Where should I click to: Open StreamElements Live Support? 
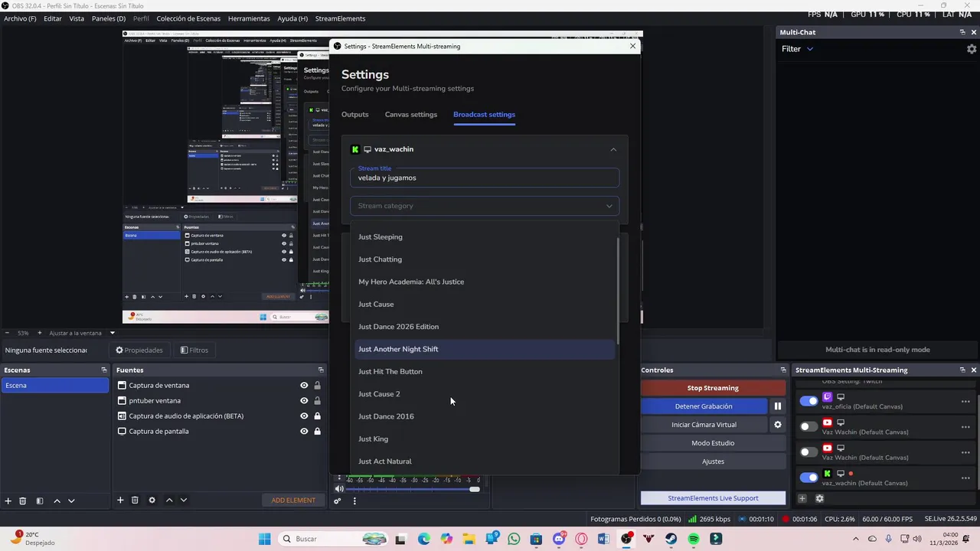click(713, 498)
